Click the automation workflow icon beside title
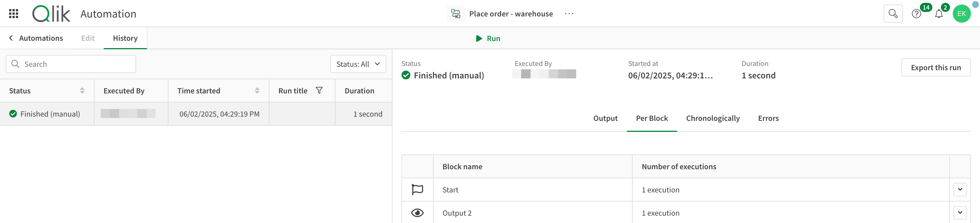This screenshot has width=980, height=223. click(x=455, y=14)
